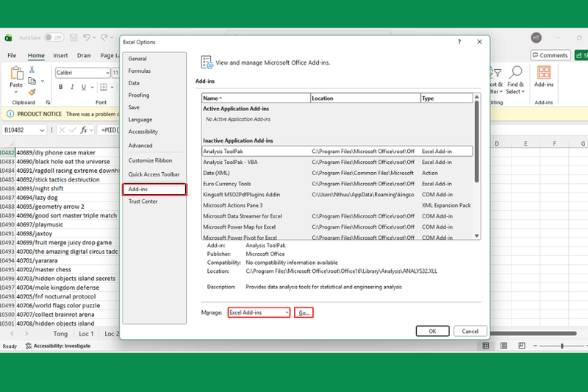
Task: Click the formula bar cancel X icon
Action: [x=62, y=129]
